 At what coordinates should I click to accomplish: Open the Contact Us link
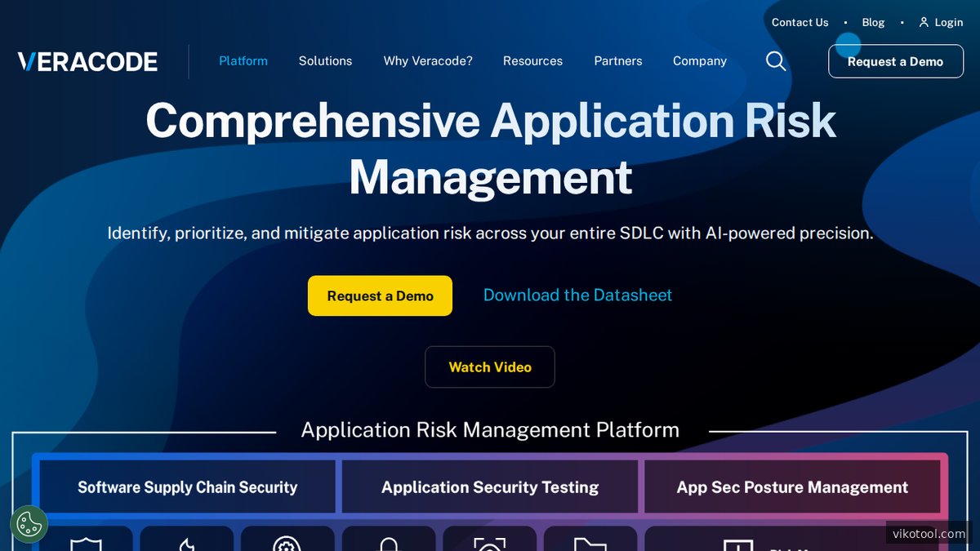pos(800,22)
